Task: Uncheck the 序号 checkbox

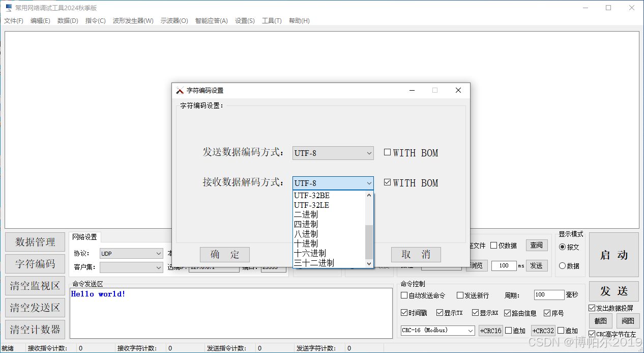Action: click(x=547, y=313)
